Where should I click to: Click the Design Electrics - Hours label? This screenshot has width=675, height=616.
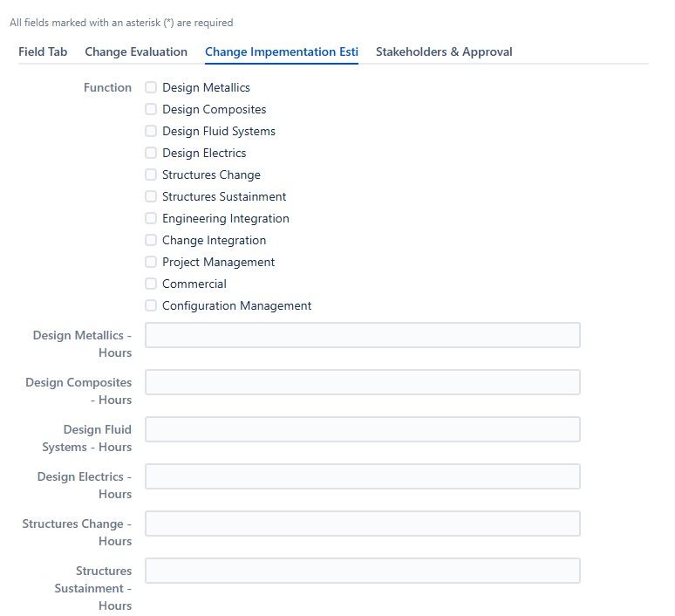tap(85, 485)
